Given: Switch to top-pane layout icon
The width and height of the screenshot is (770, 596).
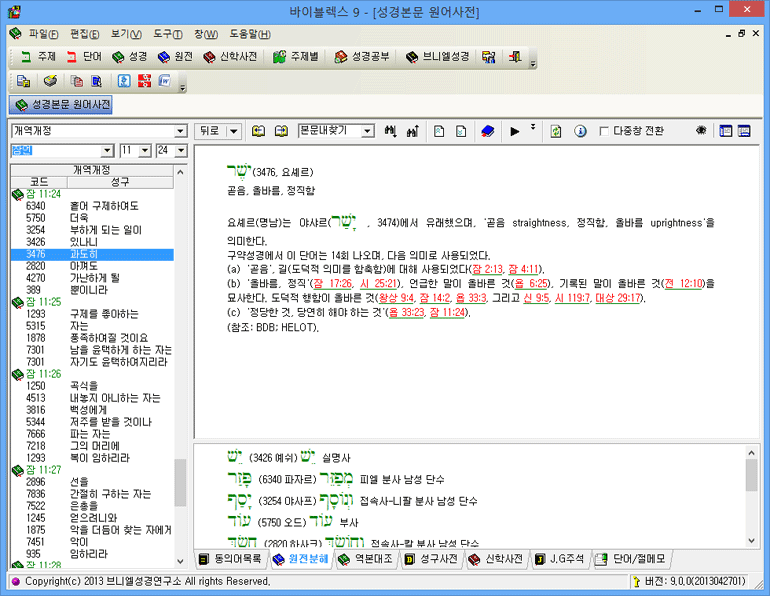Looking at the screenshot, I should pyautogui.click(x=744, y=131).
